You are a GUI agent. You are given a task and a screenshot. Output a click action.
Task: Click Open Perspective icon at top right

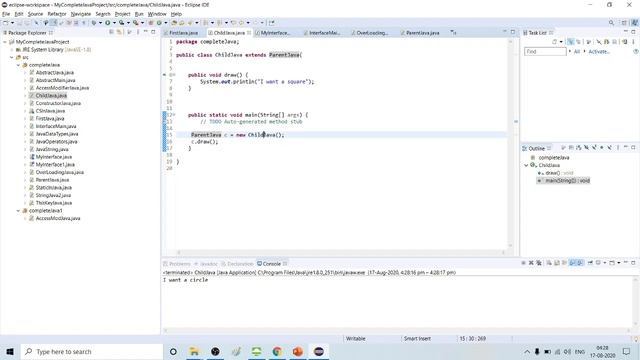pos(624,23)
